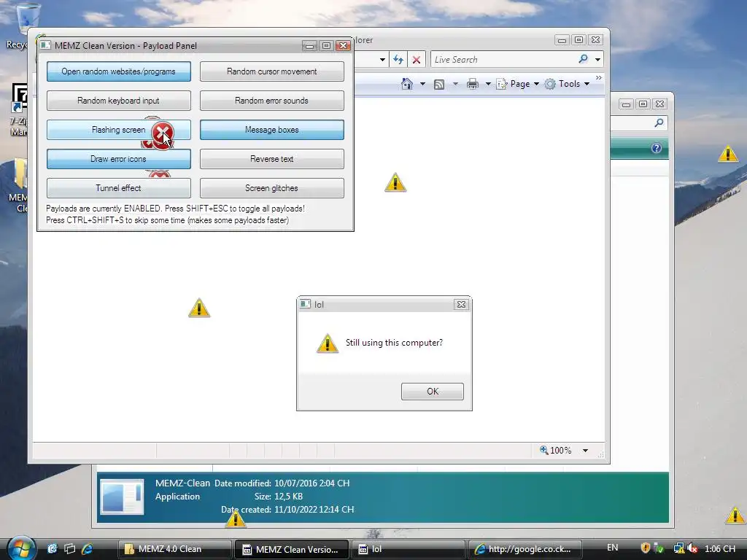
Task: Click the network tray icon
Action: click(x=679, y=548)
